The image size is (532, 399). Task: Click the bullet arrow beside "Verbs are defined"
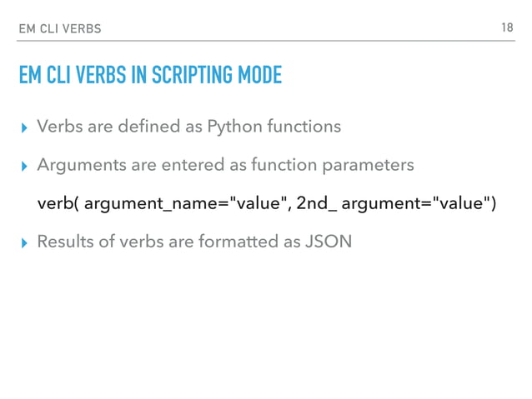(24, 127)
